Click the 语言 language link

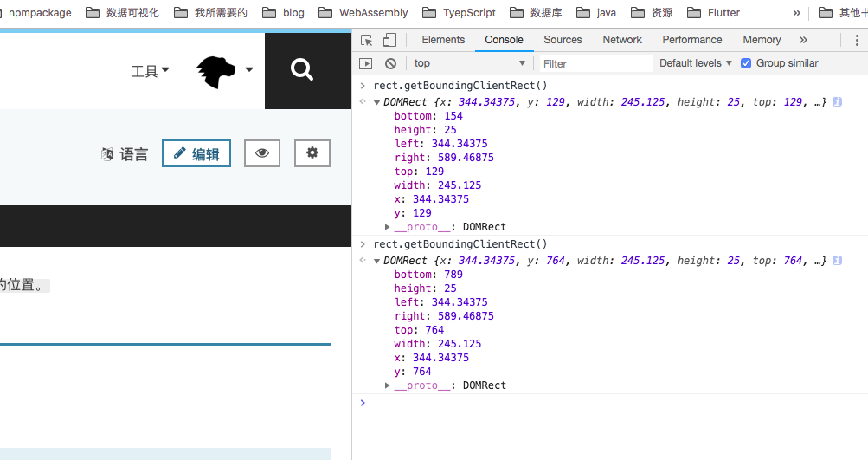tap(125, 154)
